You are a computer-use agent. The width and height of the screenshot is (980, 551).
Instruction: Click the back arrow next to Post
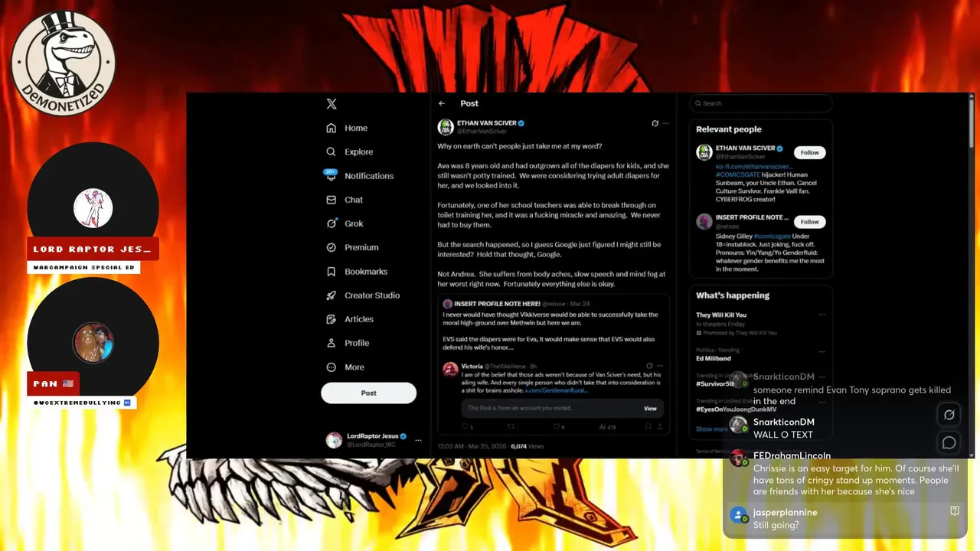[442, 103]
